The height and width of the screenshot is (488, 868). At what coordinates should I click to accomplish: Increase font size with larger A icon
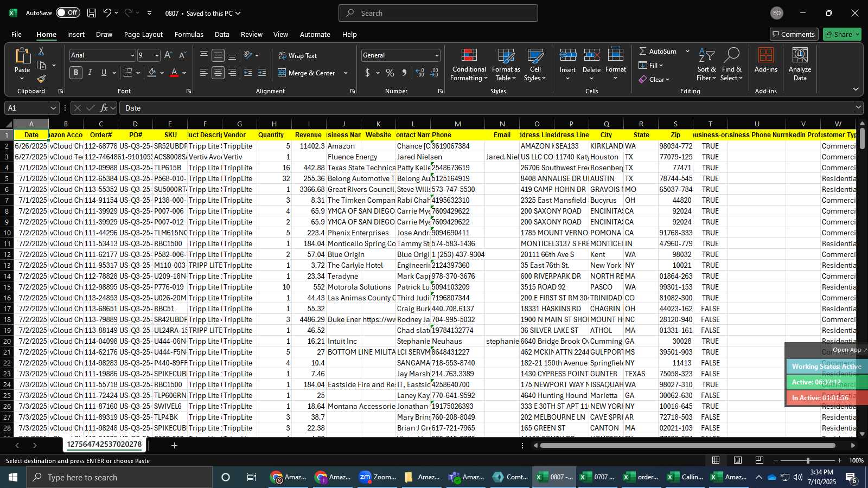click(x=168, y=55)
